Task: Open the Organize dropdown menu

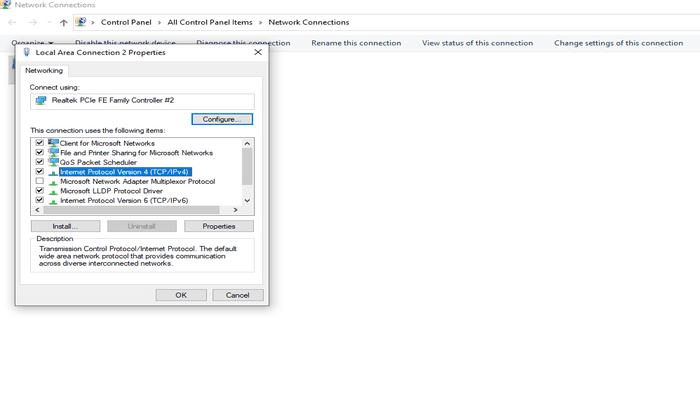Action: pyautogui.click(x=32, y=43)
